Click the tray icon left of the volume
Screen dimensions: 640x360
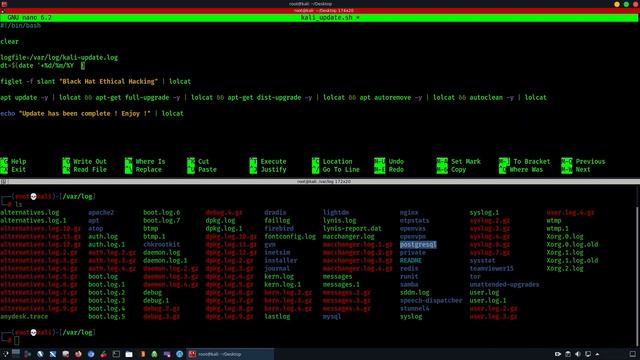pos(568,354)
